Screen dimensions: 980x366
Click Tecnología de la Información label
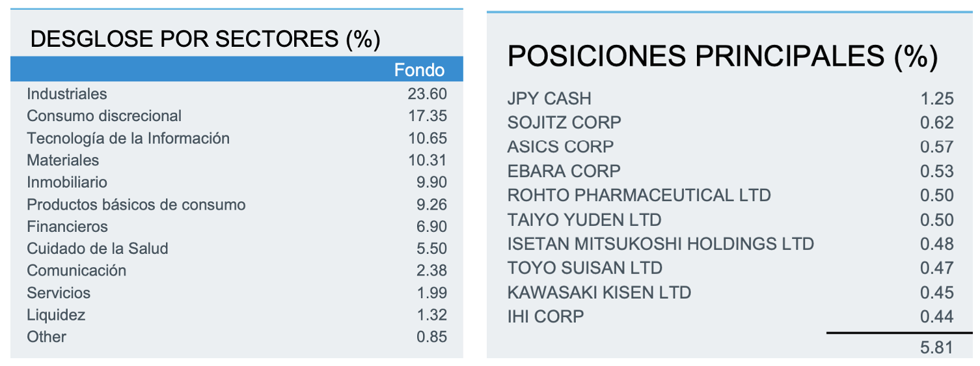[128, 138]
